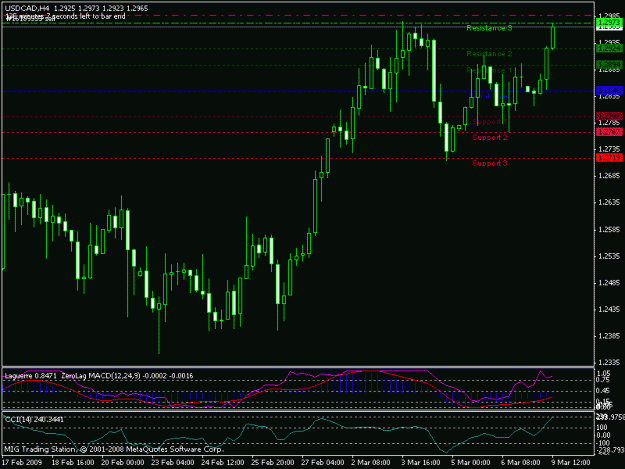Click the 1.05 MACD scale value
The height and width of the screenshot is (469, 625).
[603, 373]
